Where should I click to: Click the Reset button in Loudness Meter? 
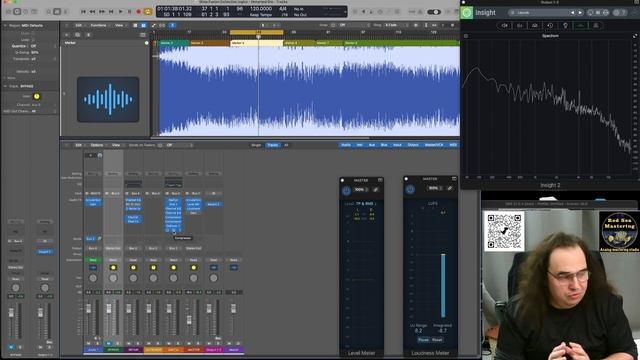click(x=437, y=340)
